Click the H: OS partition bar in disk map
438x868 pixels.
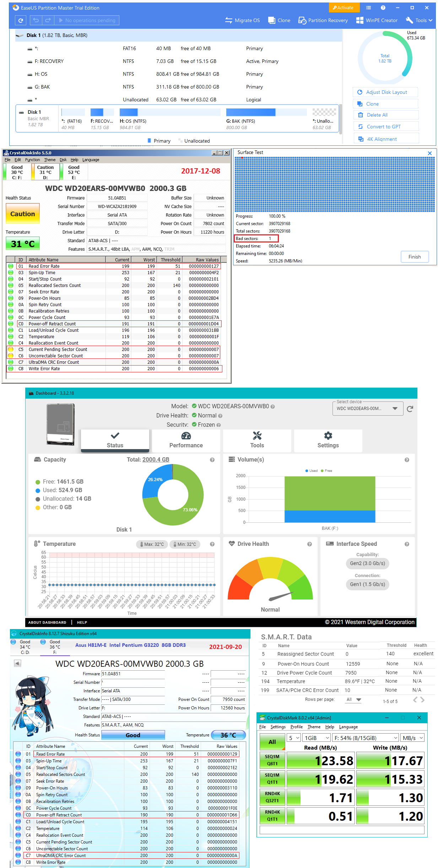pos(170,112)
